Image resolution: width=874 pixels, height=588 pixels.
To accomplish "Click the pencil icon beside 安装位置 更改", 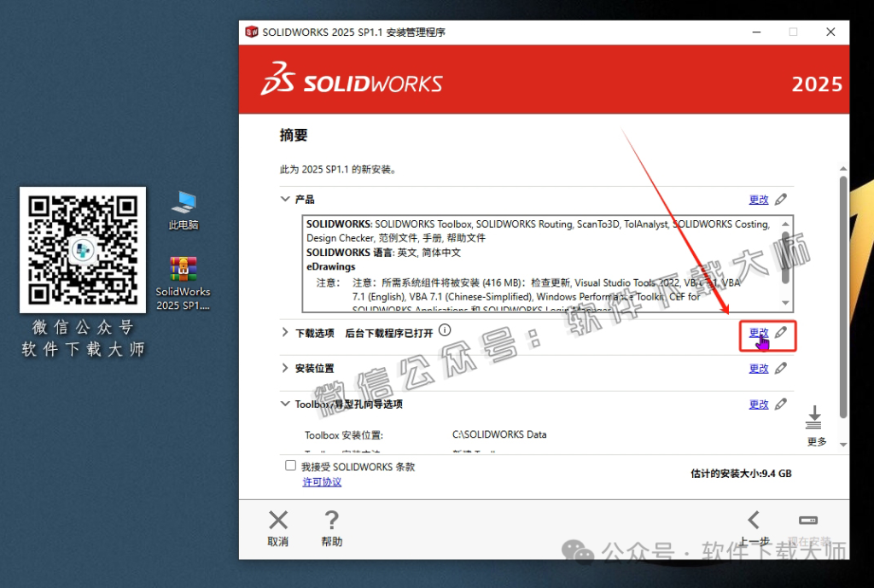I will 781,368.
